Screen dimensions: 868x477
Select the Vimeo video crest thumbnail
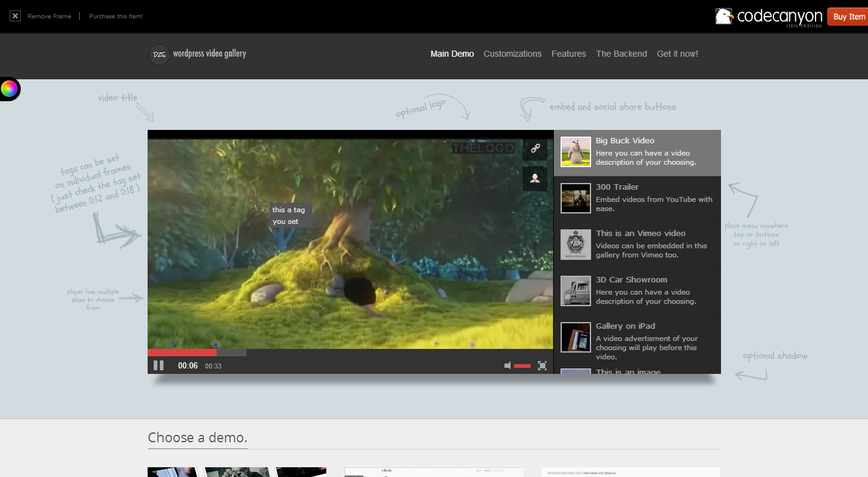coord(576,245)
